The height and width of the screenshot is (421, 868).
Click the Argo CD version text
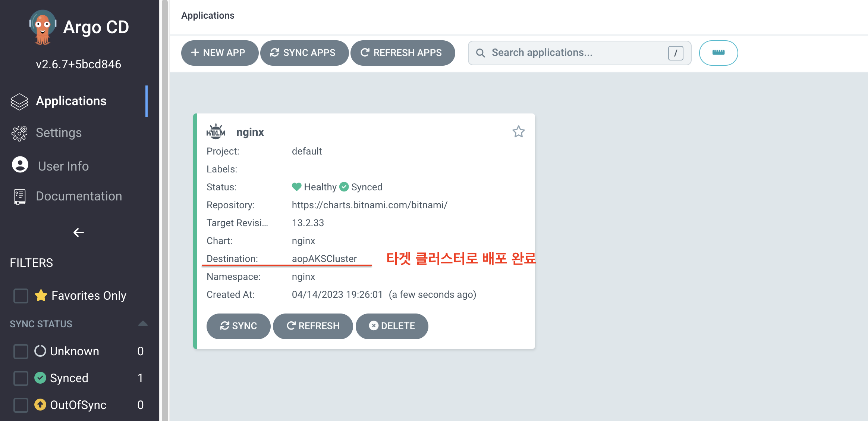click(79, 64)
